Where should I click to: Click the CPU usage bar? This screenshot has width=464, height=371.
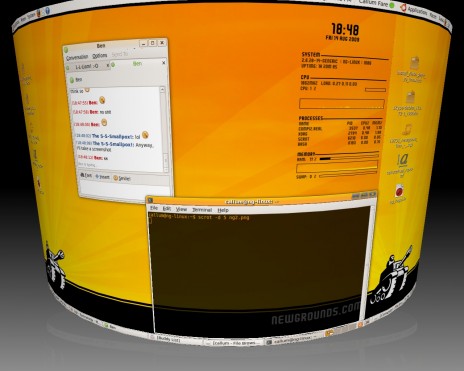tap(375, 90)
